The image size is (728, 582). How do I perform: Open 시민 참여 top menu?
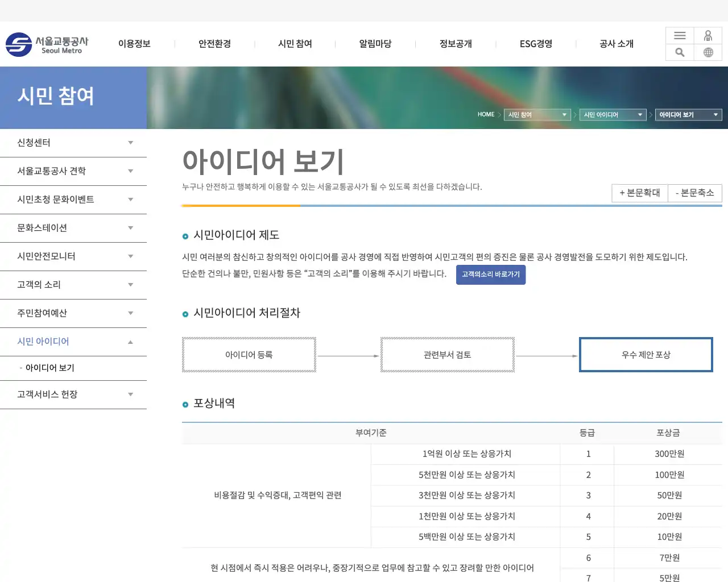[295, 44]
